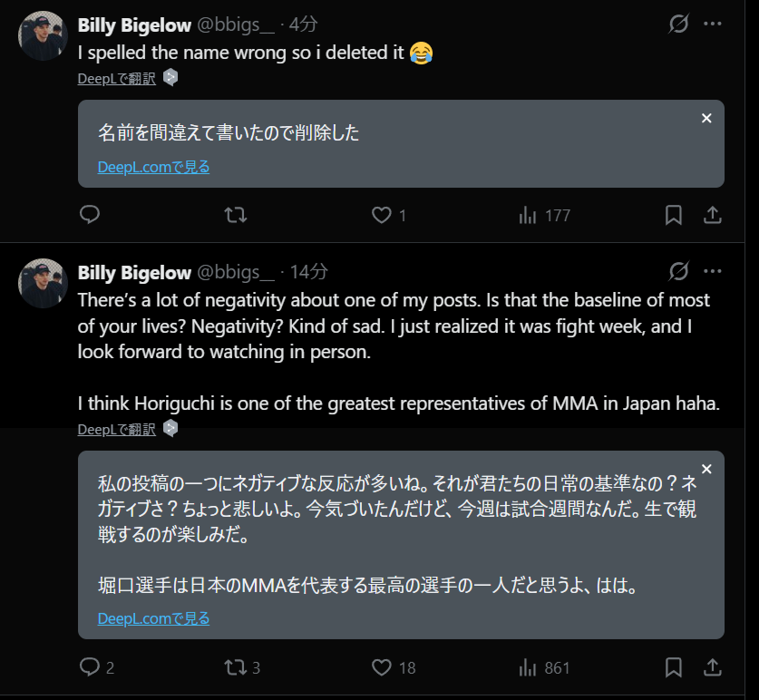Click "DeepLで翻訳" under the top post
Image resolution: width=759 pixels, height=700 pixels.
coord(117,78)
